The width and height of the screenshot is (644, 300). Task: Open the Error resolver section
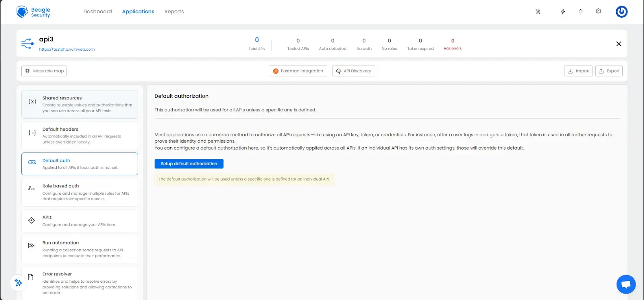[80, 283]
